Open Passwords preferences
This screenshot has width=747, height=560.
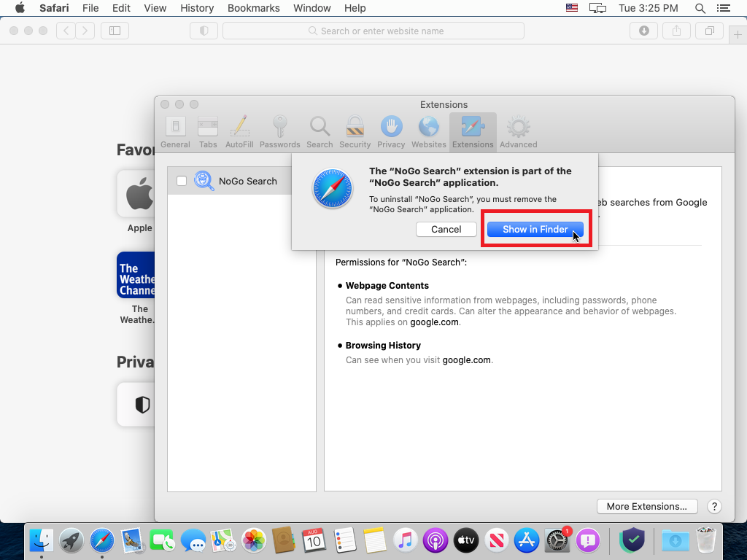point(279,132)
